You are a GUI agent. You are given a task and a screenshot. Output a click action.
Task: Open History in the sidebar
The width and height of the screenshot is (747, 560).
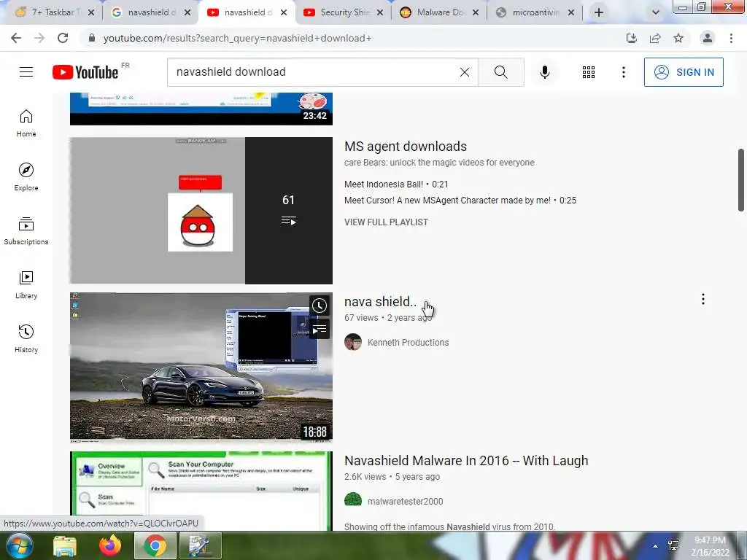(x=26, y=338)
